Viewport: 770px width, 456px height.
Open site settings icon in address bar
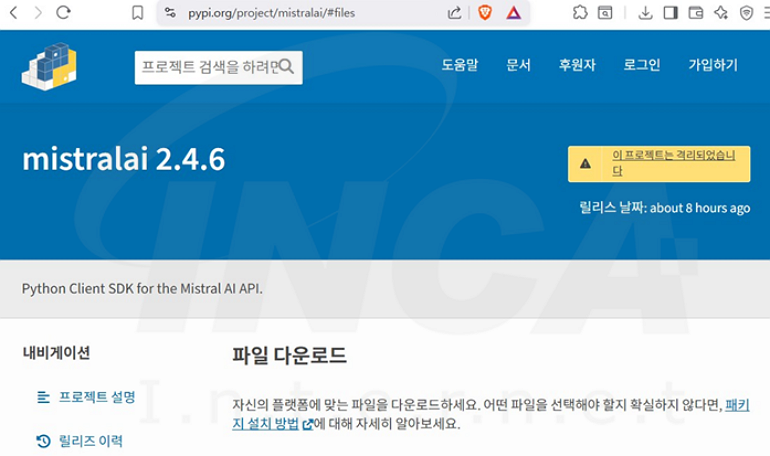click(170, 13)
